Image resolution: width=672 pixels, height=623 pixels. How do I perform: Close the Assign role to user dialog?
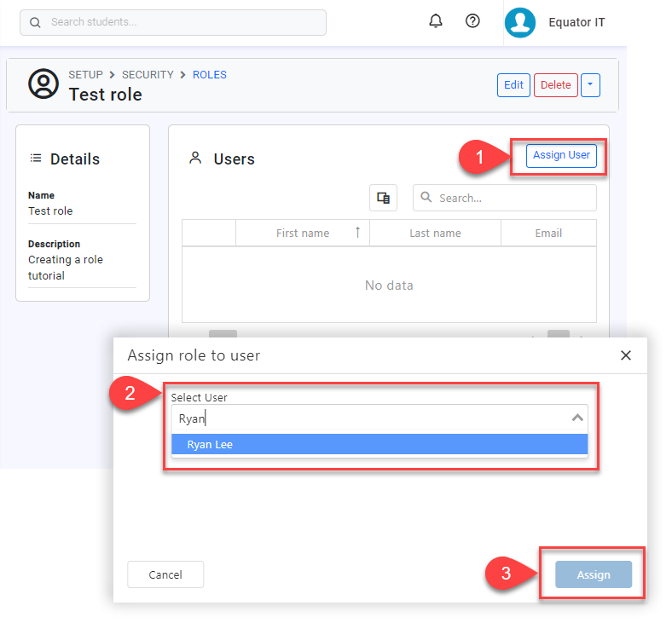(x=626, y=355)
